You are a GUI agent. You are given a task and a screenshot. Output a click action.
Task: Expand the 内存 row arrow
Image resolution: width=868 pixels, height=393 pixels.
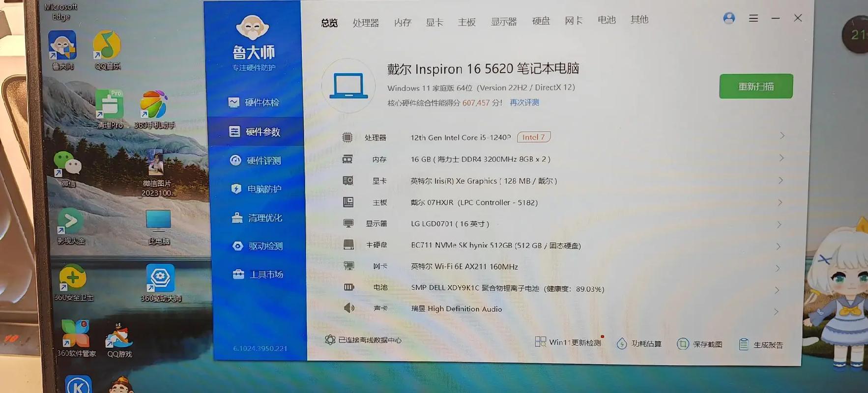(x=781, y=158)
